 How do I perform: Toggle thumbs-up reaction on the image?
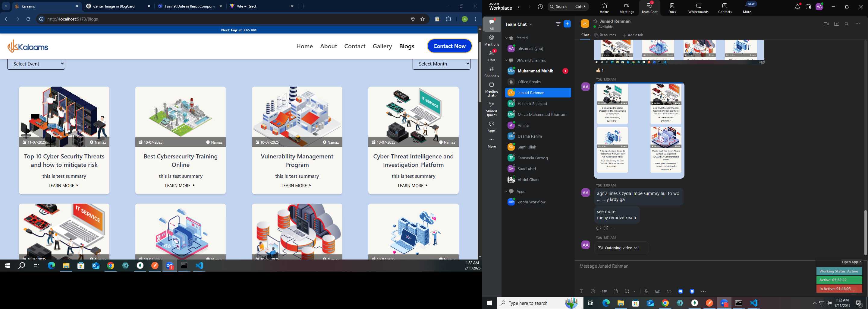[x=600, y=71]
